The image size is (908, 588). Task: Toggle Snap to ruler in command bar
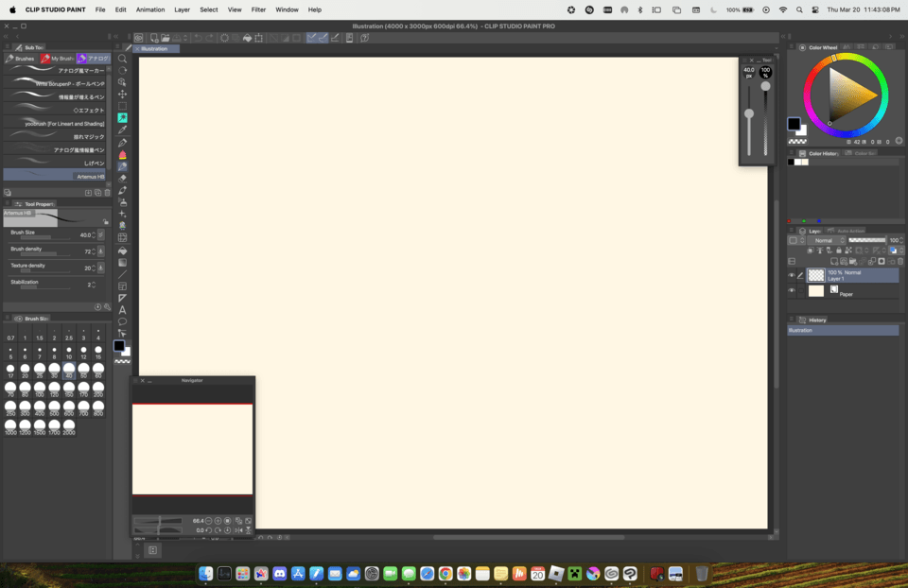(311, 38)
